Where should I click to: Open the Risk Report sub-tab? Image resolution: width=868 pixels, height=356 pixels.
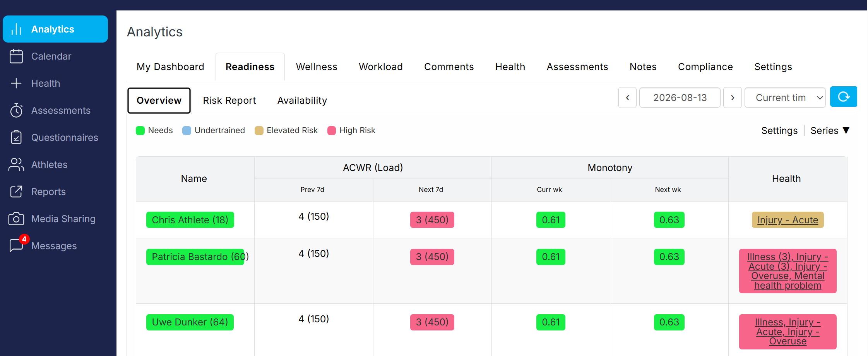tap(229, 101)
